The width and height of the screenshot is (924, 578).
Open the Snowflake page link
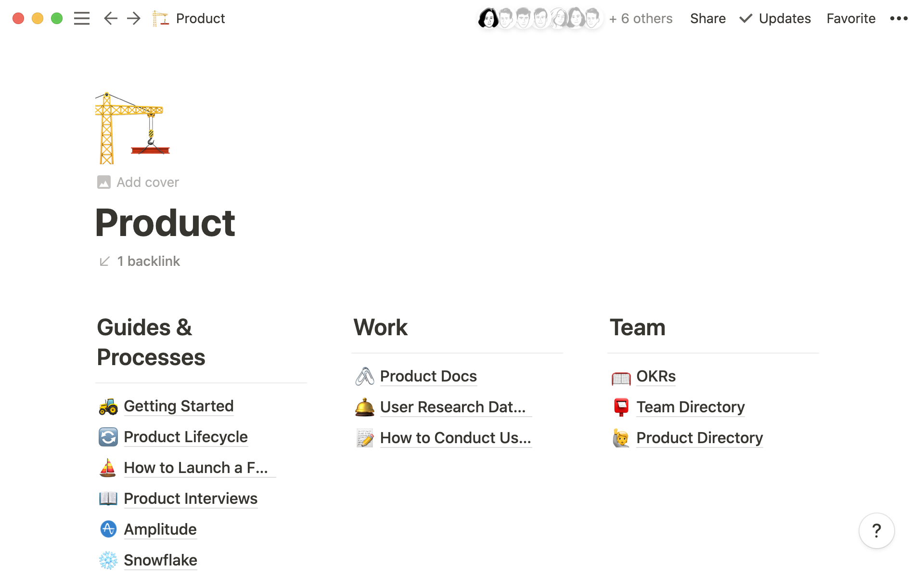(160, 560)
